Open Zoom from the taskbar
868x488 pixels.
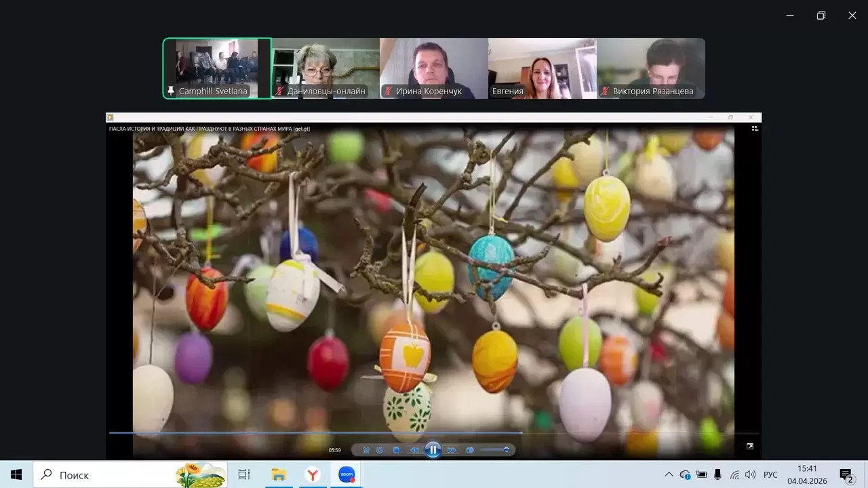[347, 474]
